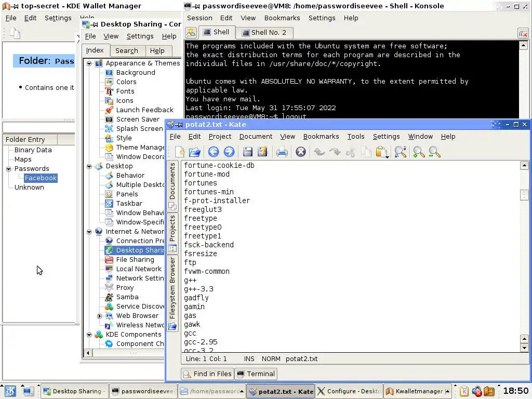Click the Redo arrow in Kate toolbar
This screenshot has height=399, width=532.
(x=335, y=152)
